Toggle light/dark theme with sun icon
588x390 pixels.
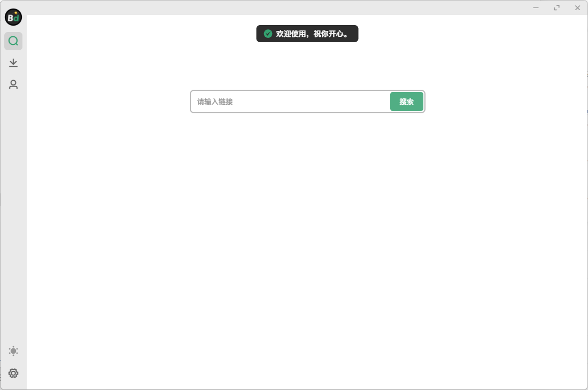[x=13, y=351]
